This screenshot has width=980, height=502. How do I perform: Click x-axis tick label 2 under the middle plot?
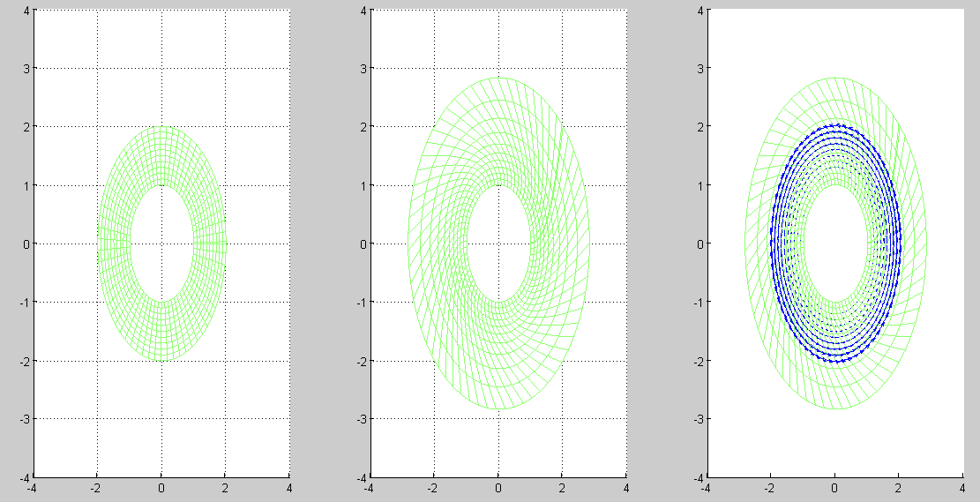coord(563,487)
